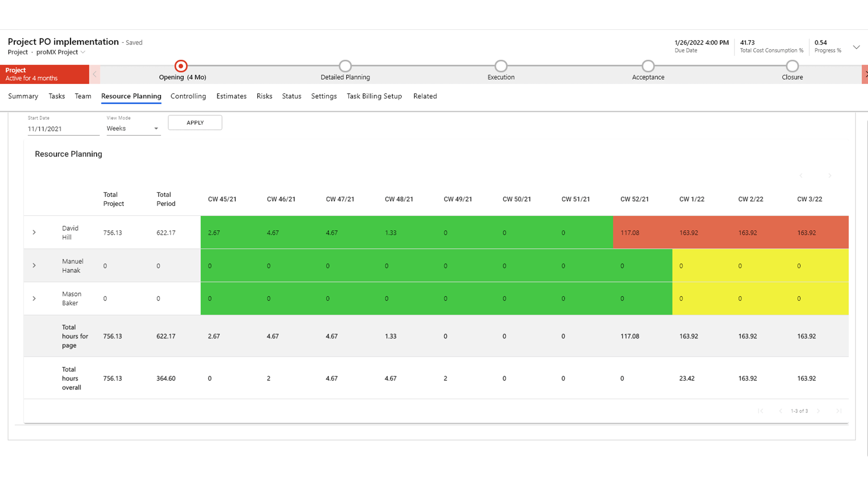The image size is (868, 488).
Task: Open the View Mode dropdown showing Weeks
Action: [x=156, y=128]
